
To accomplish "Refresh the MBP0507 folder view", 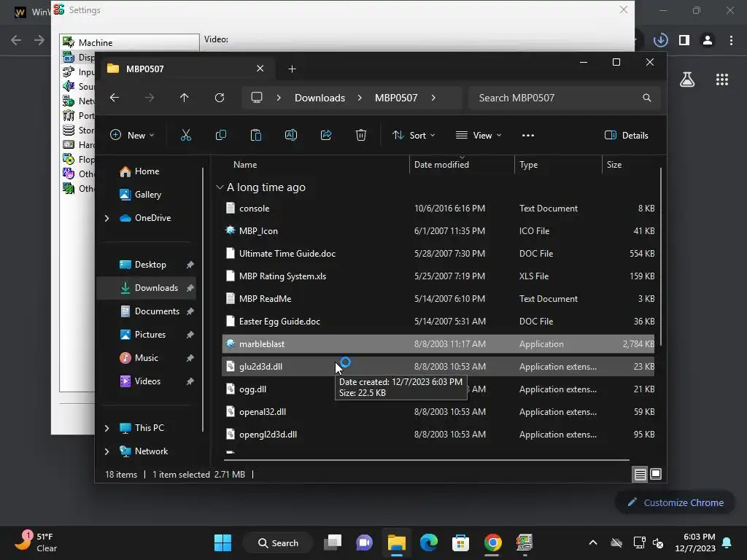I will pos(220,98).
